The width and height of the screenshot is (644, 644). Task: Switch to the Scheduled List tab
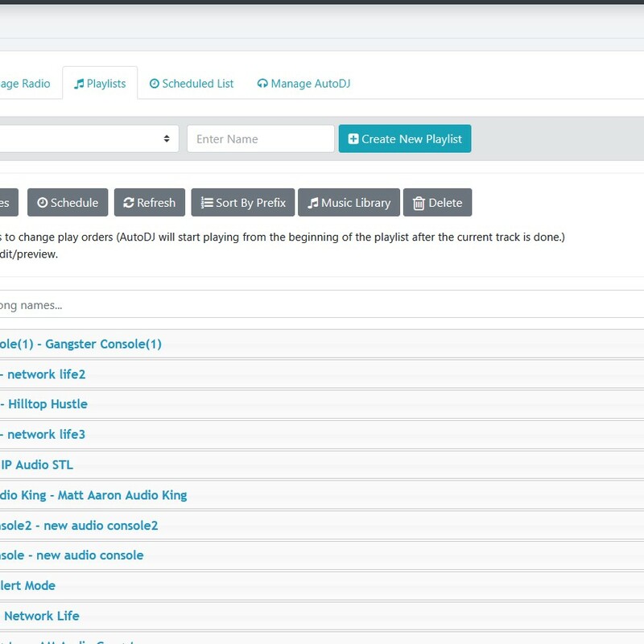click(x=192, y=84)
